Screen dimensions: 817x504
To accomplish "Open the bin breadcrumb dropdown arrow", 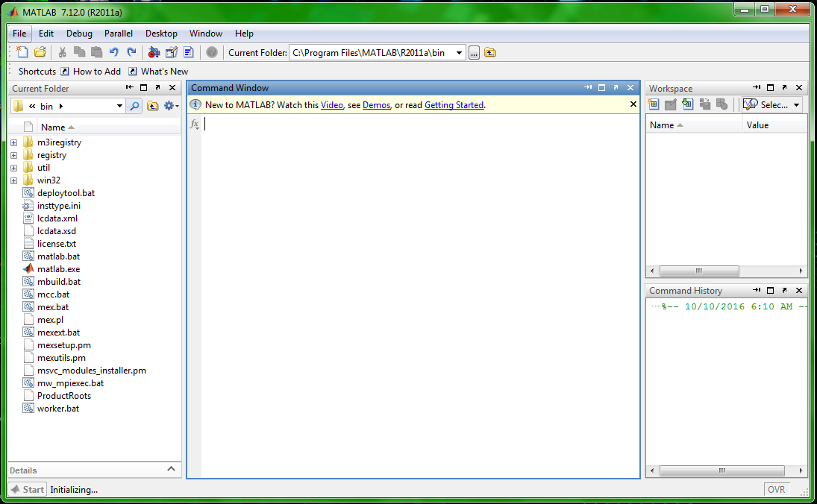I will [61, 106].
